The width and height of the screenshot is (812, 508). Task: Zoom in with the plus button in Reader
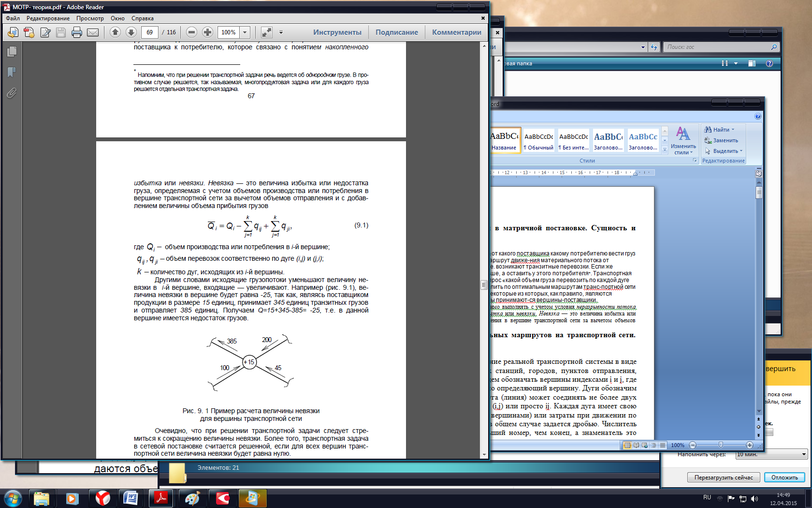tap(207, 32)
